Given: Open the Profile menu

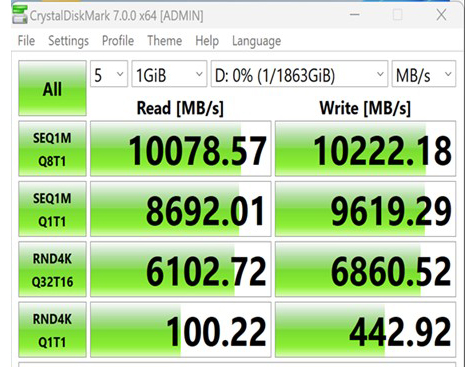Looking at the screenshot, I should (118, 41).
